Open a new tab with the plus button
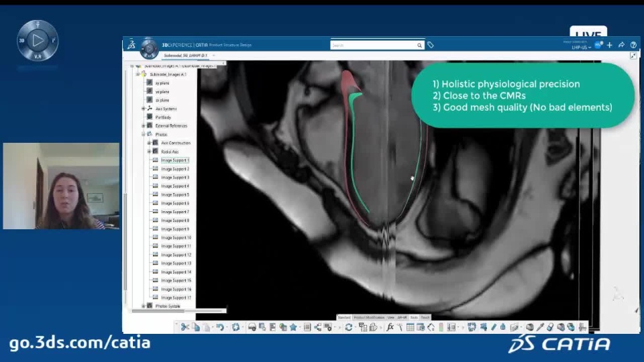This screenshot has height=362, width=644. [x=214, y=56]
